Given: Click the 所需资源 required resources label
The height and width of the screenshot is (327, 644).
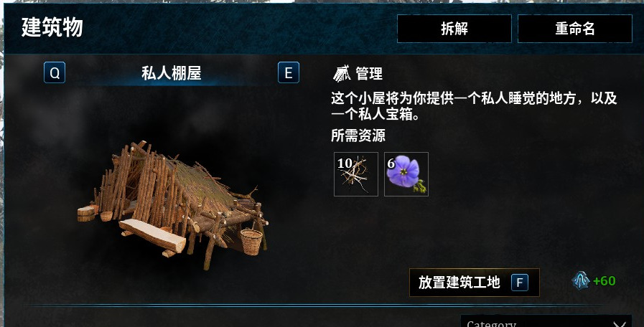Looking at the screenshot, I should pos(358,135).
